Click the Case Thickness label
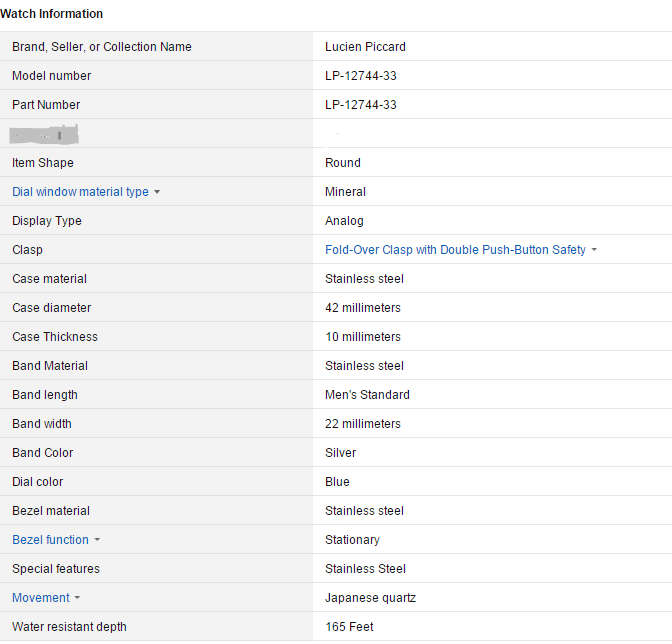This screenshot has width=672, height=644. tap(55, 337)
